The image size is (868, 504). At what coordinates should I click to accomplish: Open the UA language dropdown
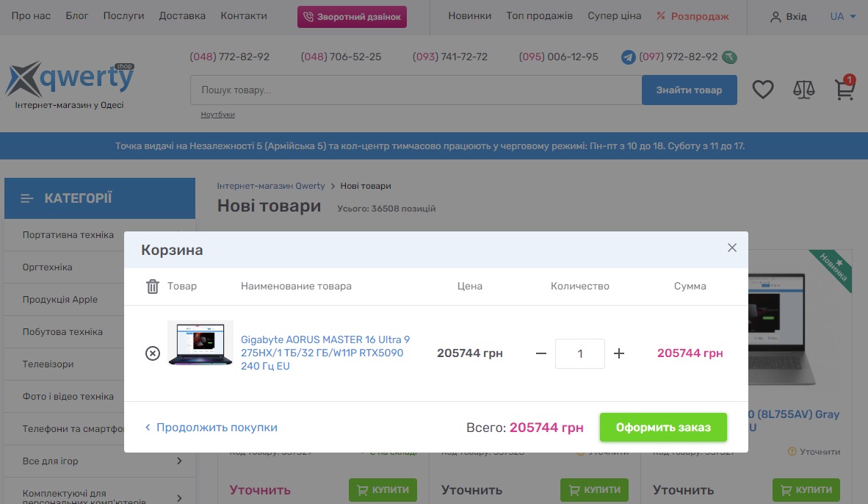pyautogui.click(x=842, y=16)
